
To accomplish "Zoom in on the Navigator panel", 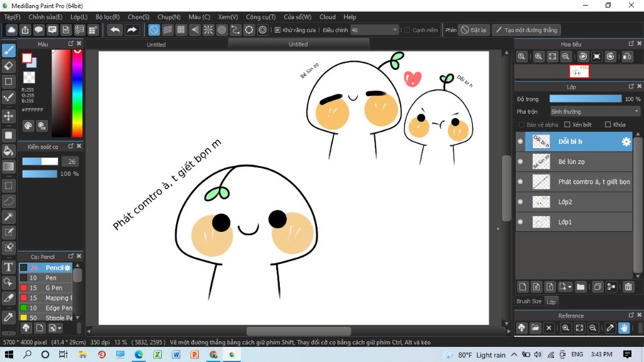I will click(x=538, y=57).
